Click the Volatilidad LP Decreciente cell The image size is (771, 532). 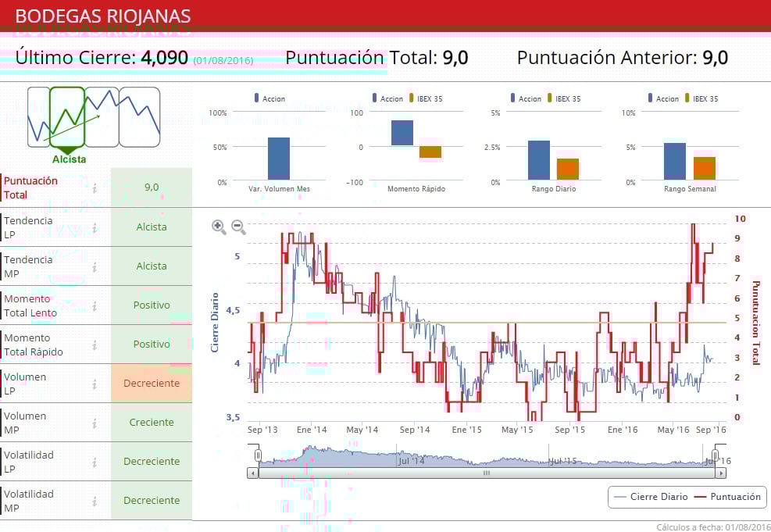point(152,461)
